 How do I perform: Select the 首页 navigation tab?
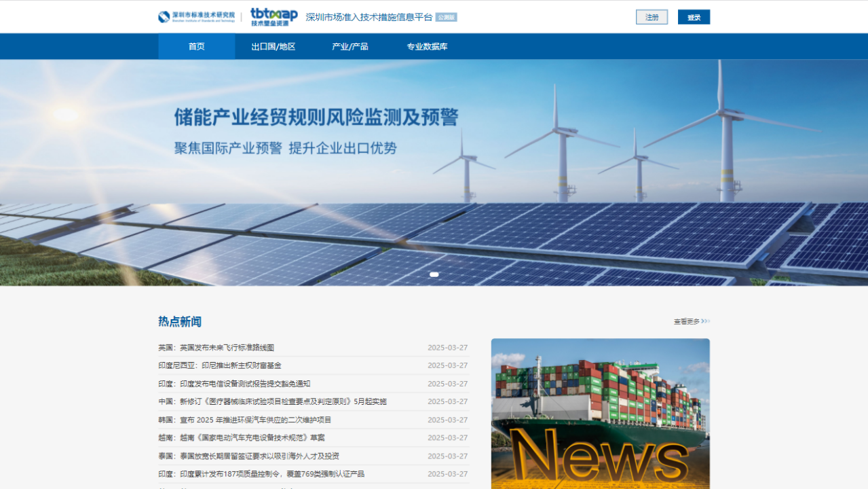pos(196,47)
